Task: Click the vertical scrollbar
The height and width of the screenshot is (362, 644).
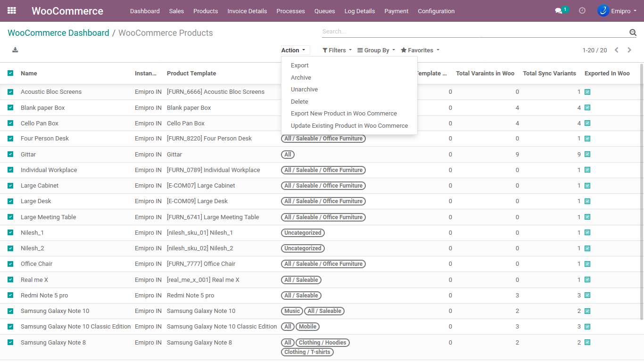Action: pyautogui.click(x=641, y=191)
